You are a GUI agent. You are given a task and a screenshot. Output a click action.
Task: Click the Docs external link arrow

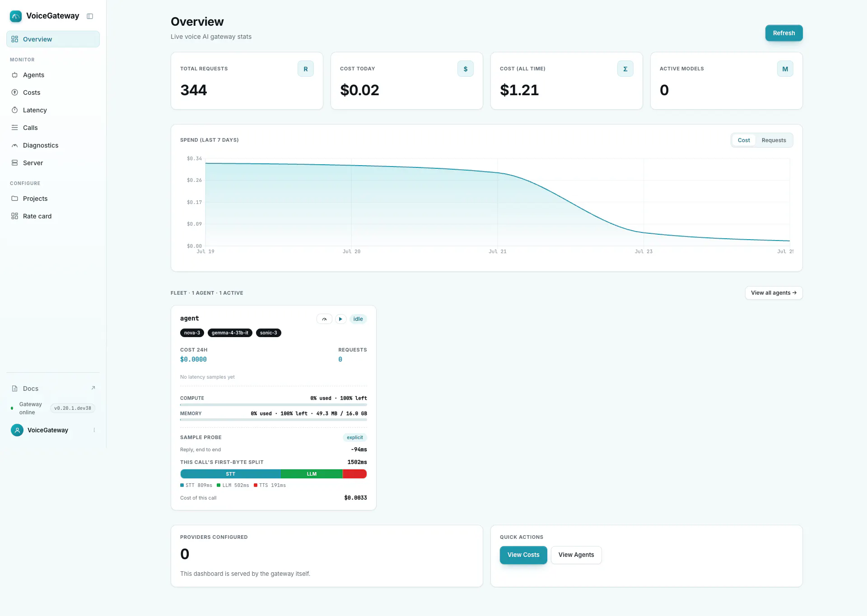(x=93, y=388)
